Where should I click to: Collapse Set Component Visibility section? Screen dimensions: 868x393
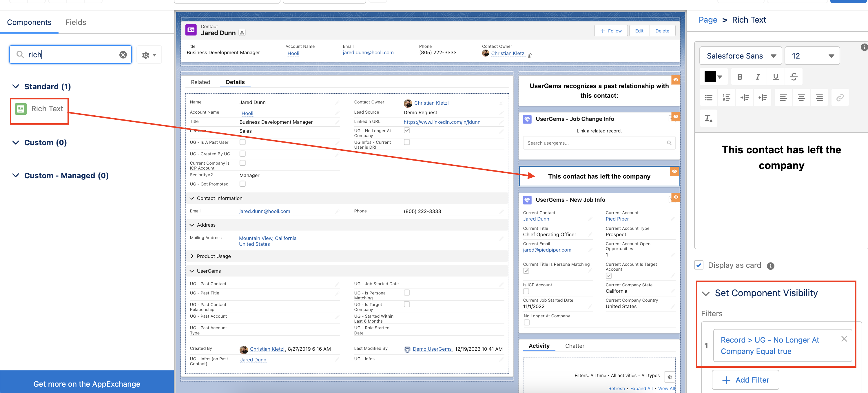click(705, 294)
